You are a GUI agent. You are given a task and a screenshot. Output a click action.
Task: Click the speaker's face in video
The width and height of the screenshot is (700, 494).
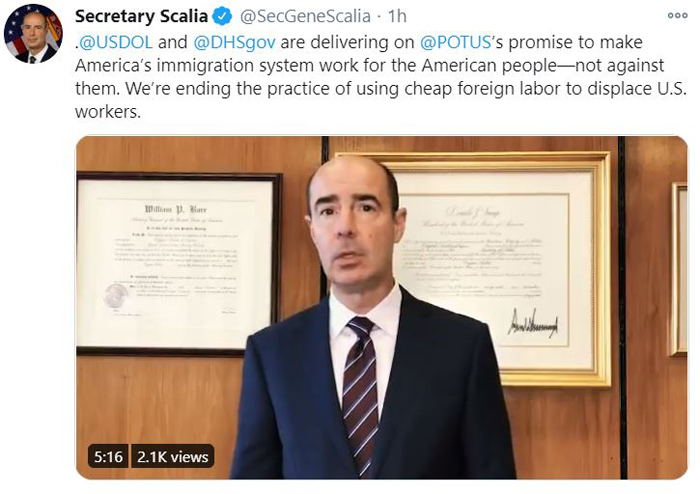352,223
